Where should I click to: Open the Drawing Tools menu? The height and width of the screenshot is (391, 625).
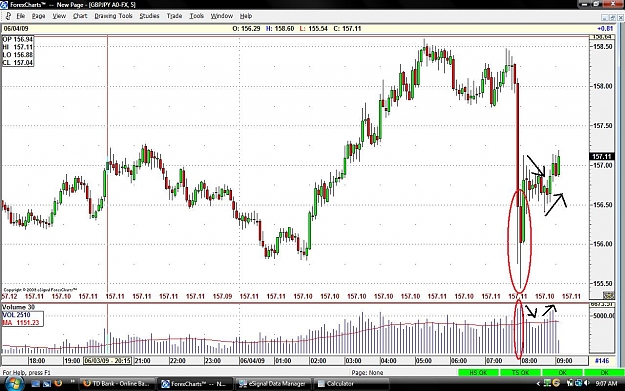[x=113, y=16]
